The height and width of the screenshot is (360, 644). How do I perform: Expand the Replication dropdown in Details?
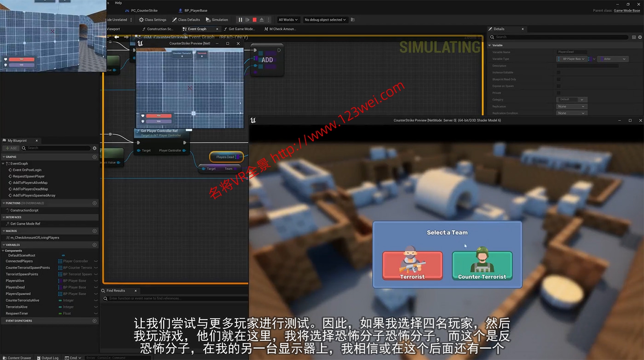click(x=571, y=106)
